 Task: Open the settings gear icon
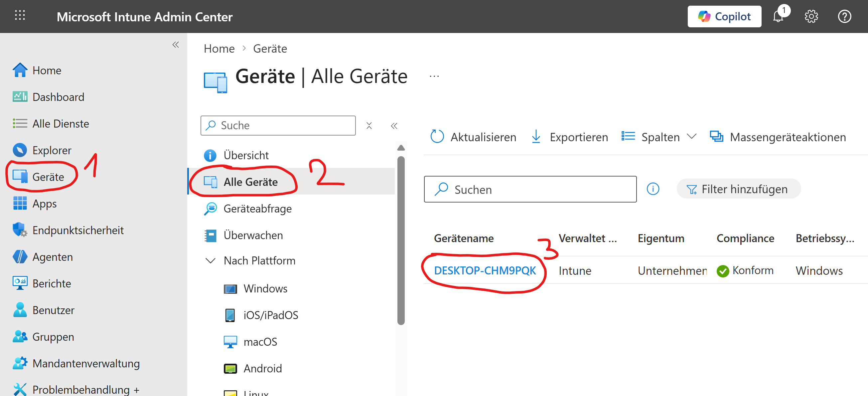pos(811,17)
